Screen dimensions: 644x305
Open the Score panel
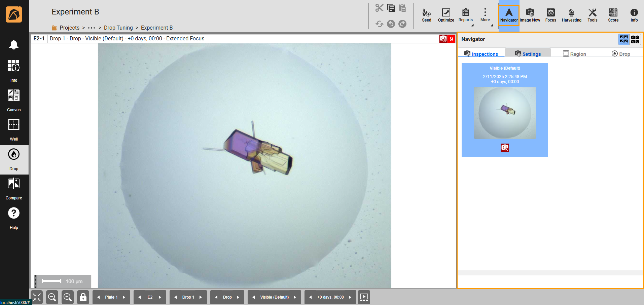[613, 15]
